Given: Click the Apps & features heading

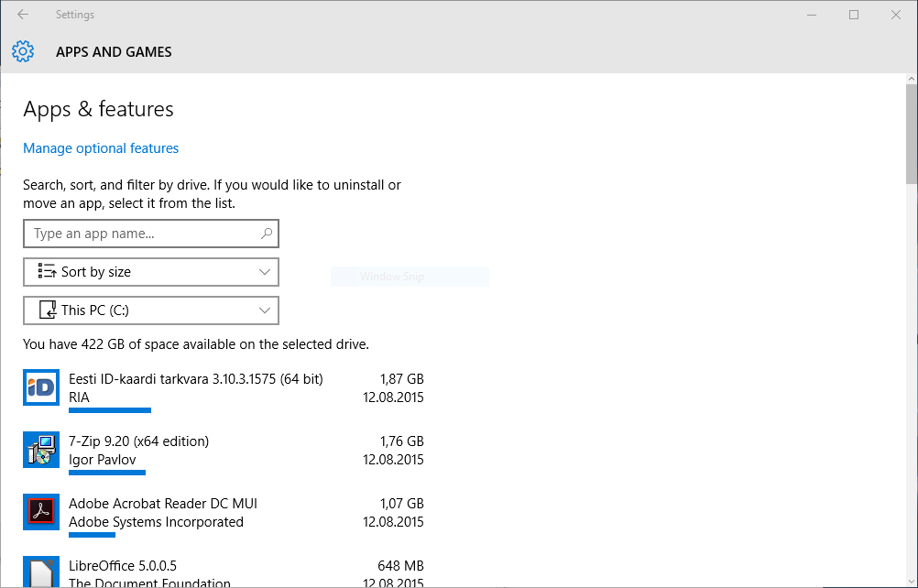Looking at the screenshot, I should tap(98, 109).
